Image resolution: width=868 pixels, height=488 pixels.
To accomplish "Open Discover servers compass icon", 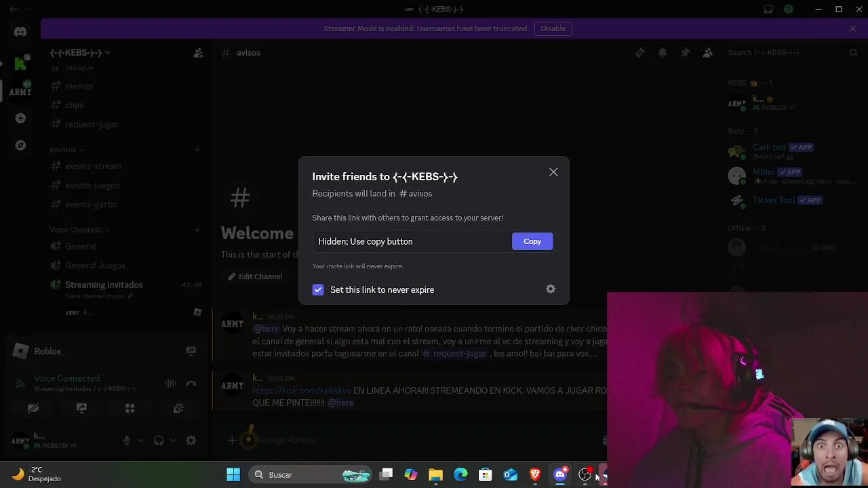I will pos(20,145).
